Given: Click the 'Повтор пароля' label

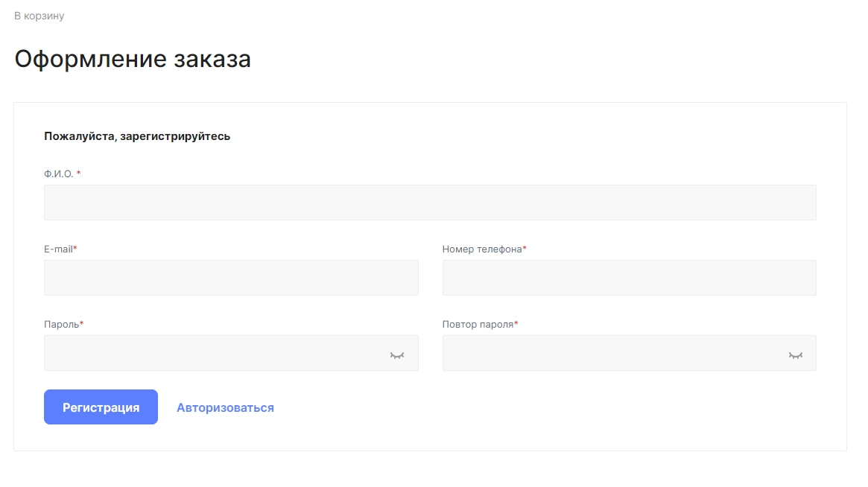Looking at the screenshot, I should 478,325.
